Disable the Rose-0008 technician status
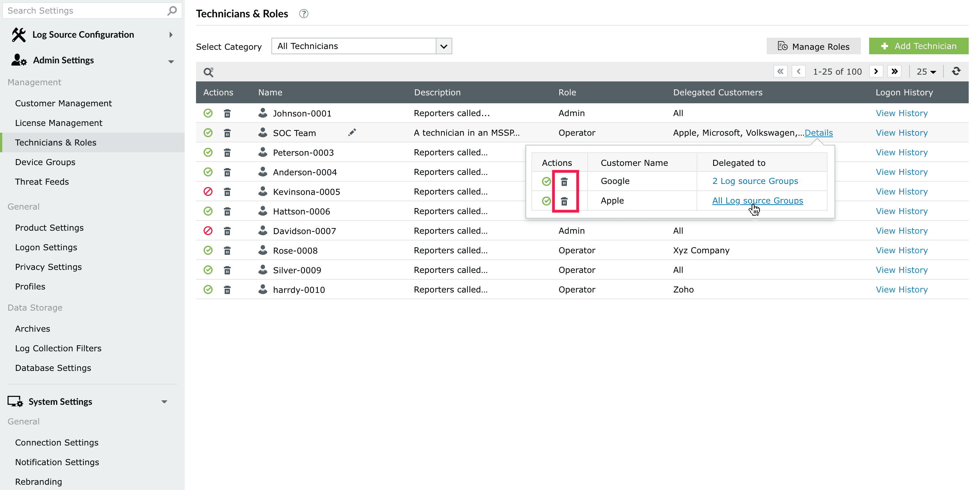 [x=208, y=250]
